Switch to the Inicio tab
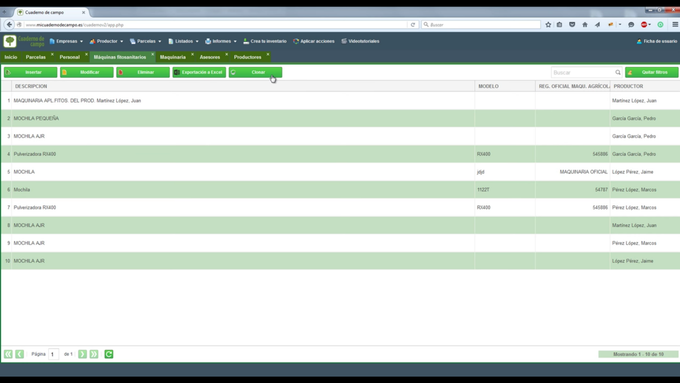680x383 pixels. [x=11, y=57]
